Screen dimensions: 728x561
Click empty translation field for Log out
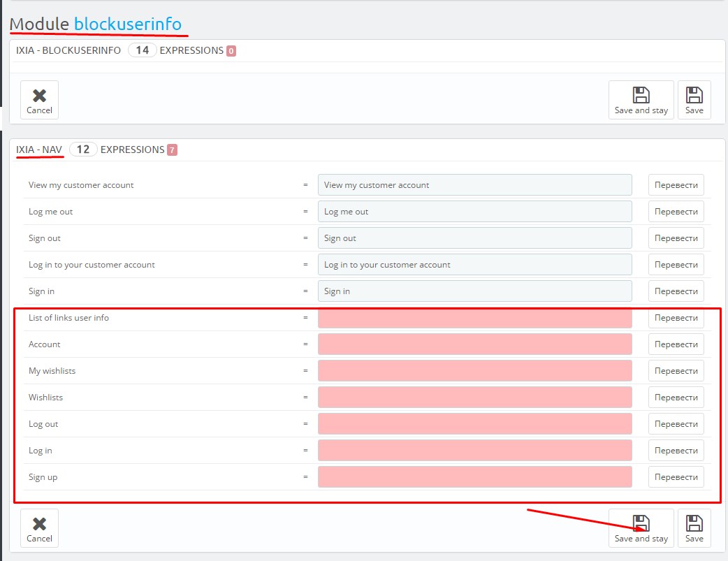point(474,423)
